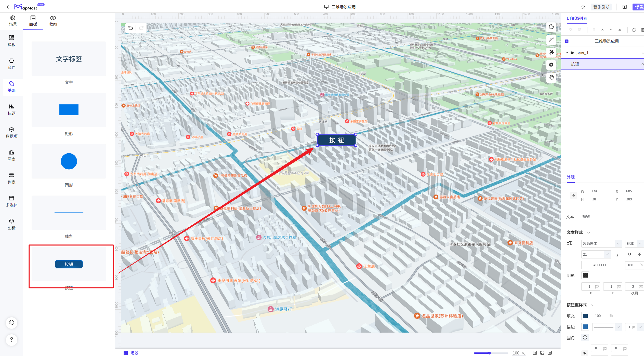Open the 描边 stroke color swatch
The width and height of the screenshot is (644, 356).
585,327
